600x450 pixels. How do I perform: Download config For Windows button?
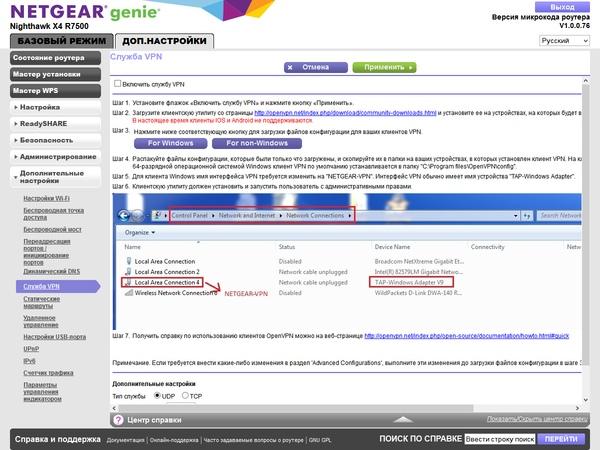[171, 143]
